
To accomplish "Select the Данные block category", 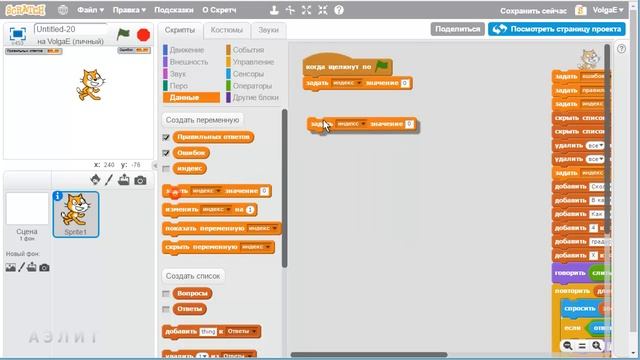I will coord(191,98).
